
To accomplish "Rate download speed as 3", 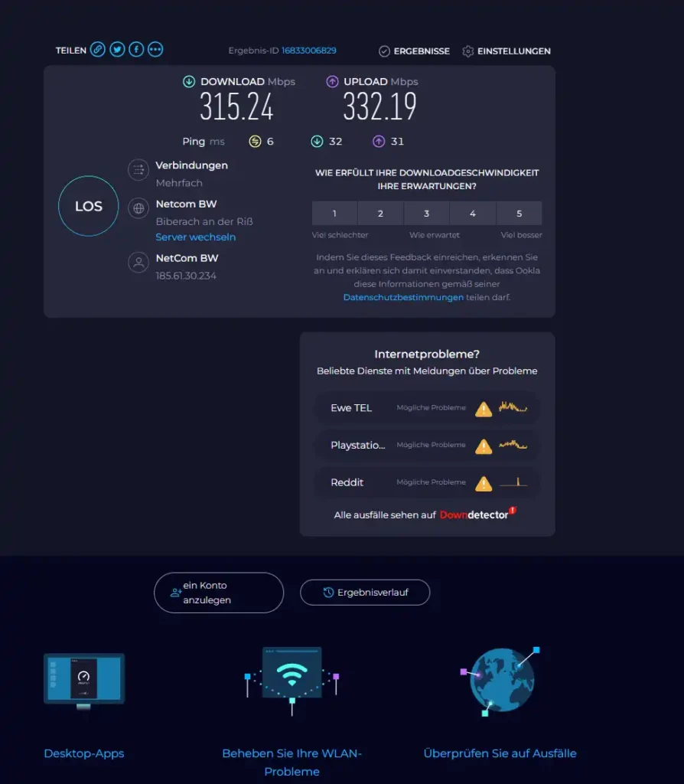I will click(x=427, y=214).
